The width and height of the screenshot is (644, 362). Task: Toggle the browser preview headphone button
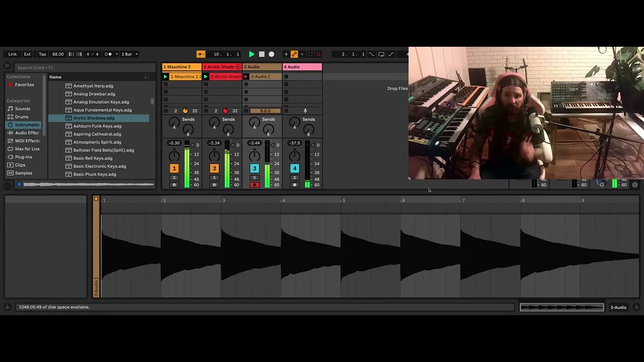tap(19, 185)
